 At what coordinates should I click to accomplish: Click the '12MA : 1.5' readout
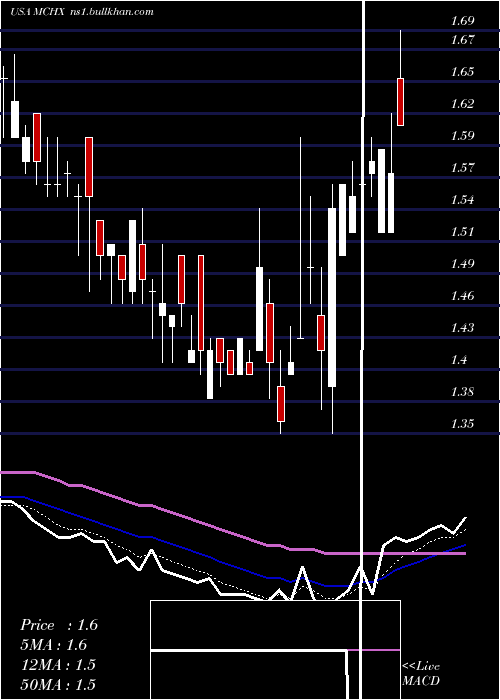click(x=58, y=665)
